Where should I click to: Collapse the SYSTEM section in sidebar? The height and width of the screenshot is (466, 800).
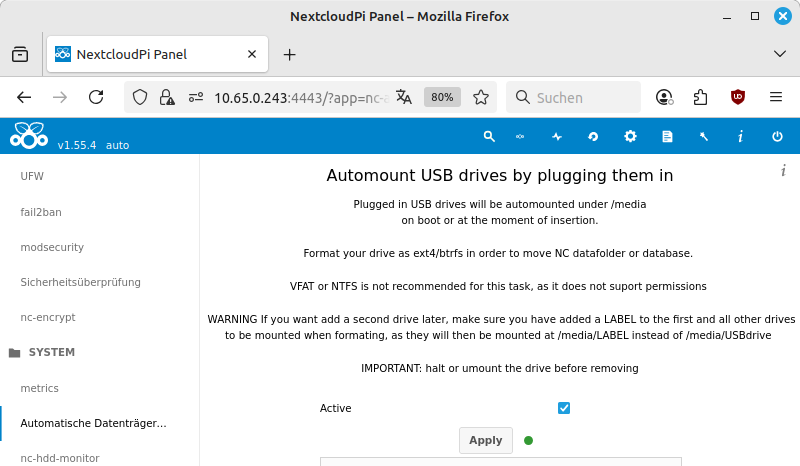click(51, 353)
